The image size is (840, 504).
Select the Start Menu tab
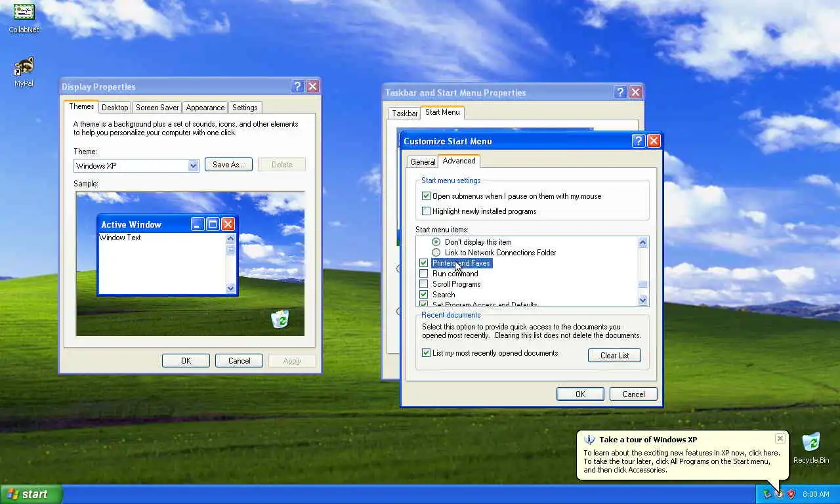pyautogui.click(x=442, y=112)
